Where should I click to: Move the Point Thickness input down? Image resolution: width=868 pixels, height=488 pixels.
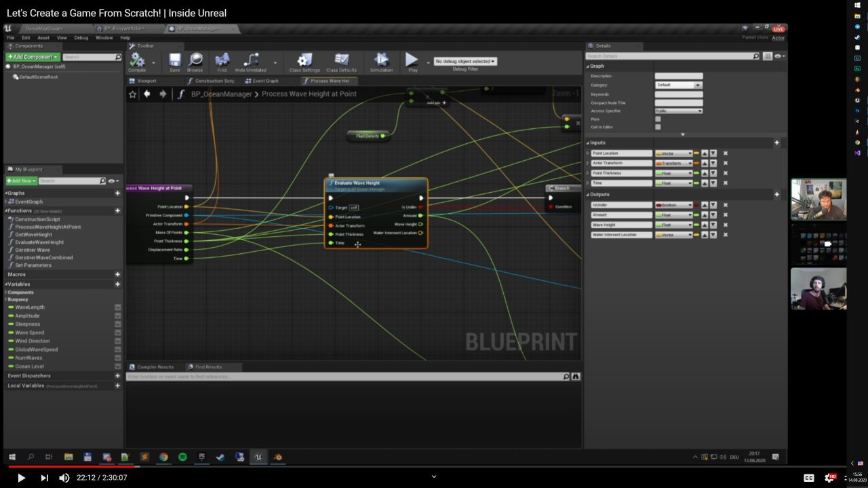[x=713, y=173]
